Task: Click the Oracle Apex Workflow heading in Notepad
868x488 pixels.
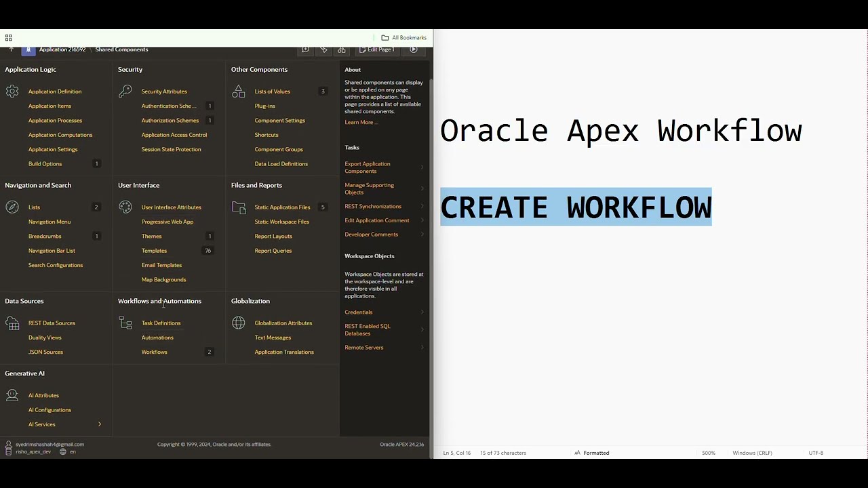Action: [621, 130]
